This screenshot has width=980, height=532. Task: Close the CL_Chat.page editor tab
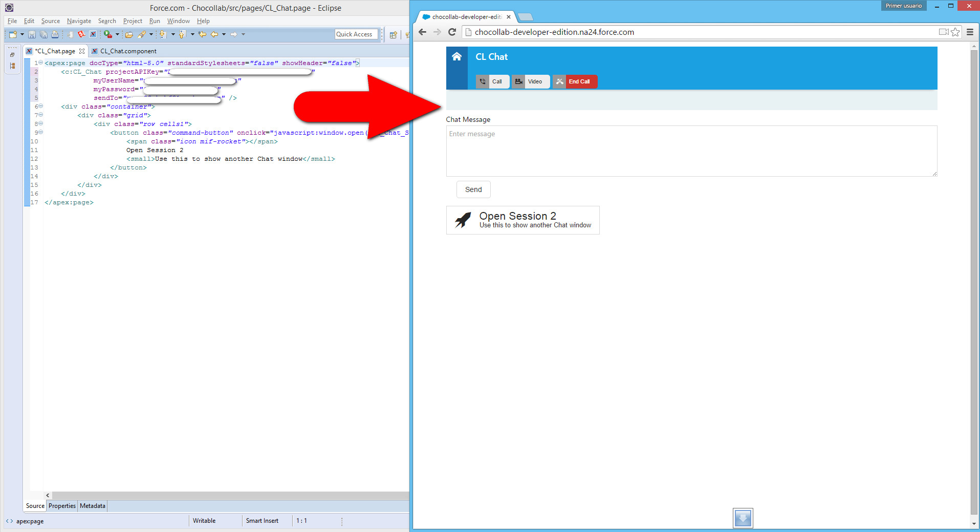pyautogui.click(x=82, y=51)
